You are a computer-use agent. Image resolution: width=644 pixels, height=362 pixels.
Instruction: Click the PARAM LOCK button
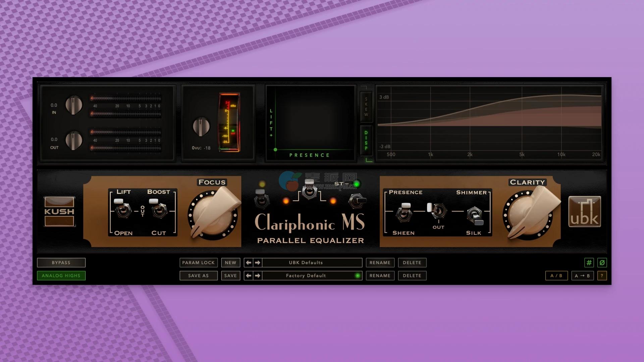point(198,263)
